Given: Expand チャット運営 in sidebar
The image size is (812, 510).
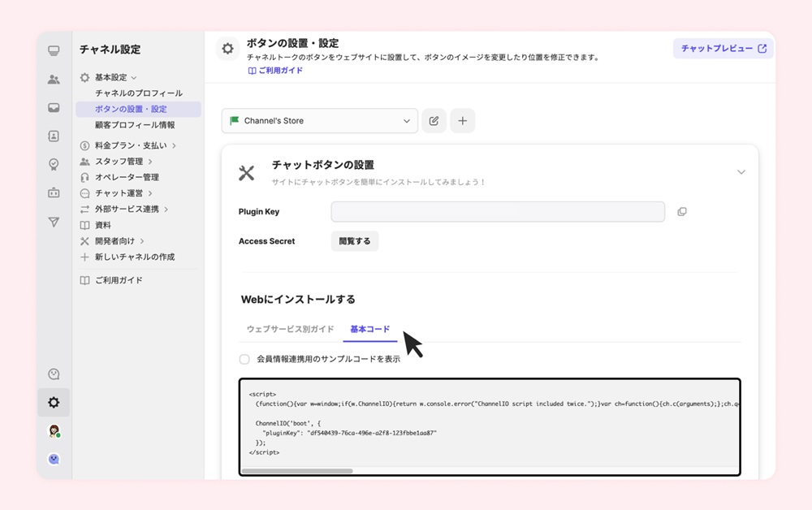Looking at the screenshot, I should point(150,193).
